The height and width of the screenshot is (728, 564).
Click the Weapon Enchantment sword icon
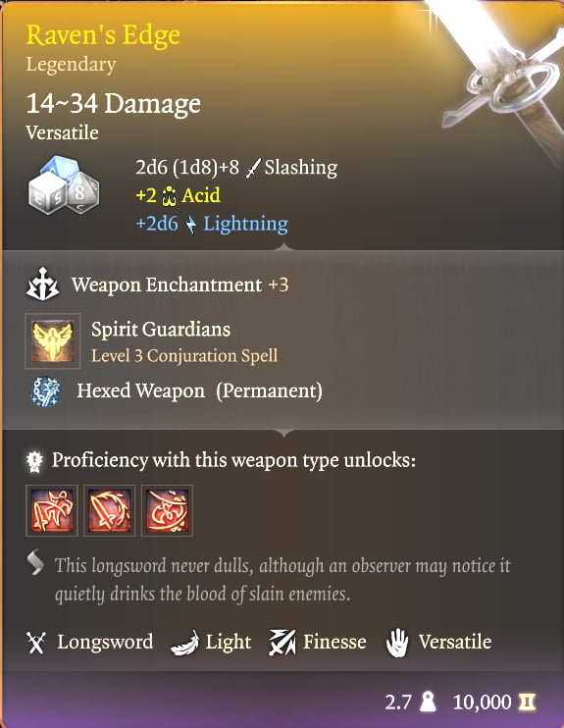click(x=42, y=285)
